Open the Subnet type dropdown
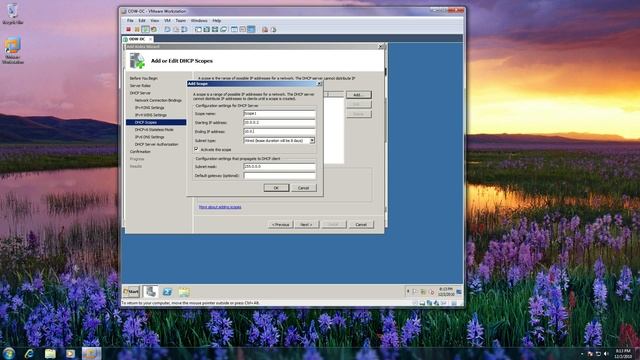 coord(312,140)
